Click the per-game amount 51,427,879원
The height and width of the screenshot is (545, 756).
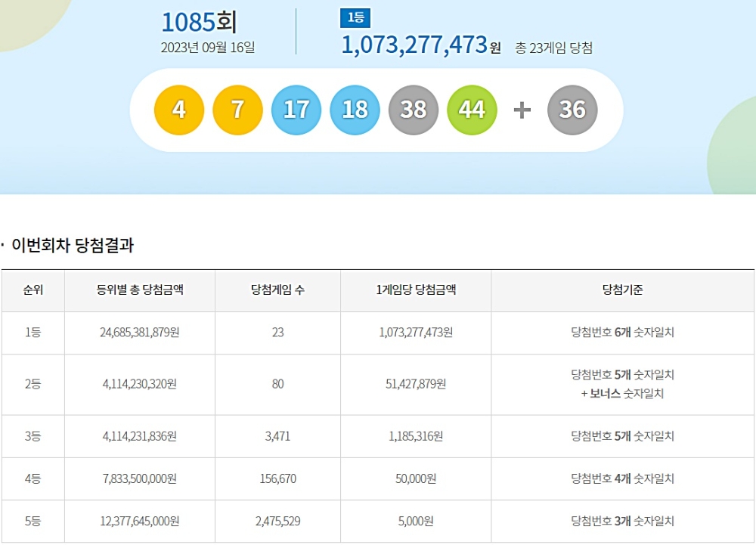416,384
